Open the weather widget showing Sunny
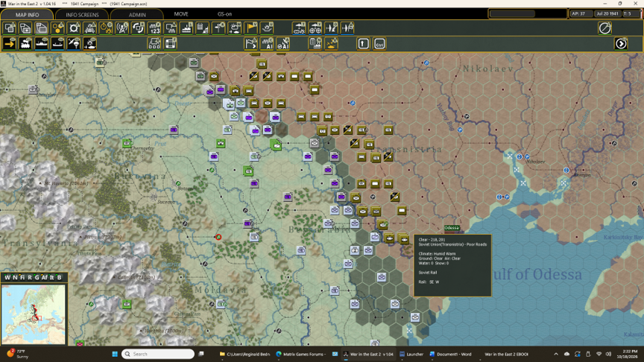This screenshot has height=362, width=644. pos(18,354)
